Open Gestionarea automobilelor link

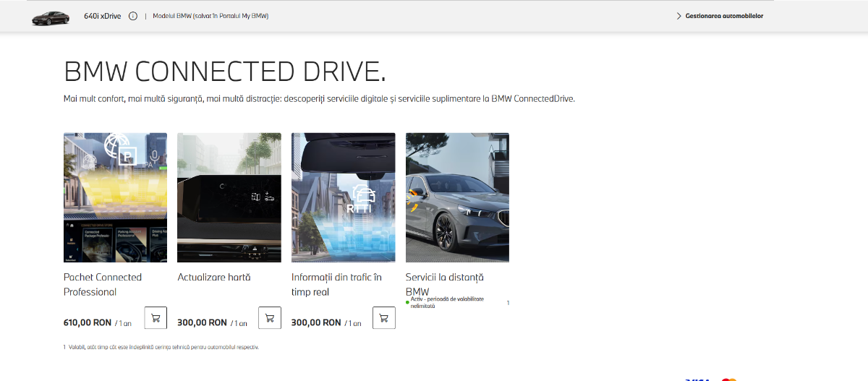pos(724,16)
